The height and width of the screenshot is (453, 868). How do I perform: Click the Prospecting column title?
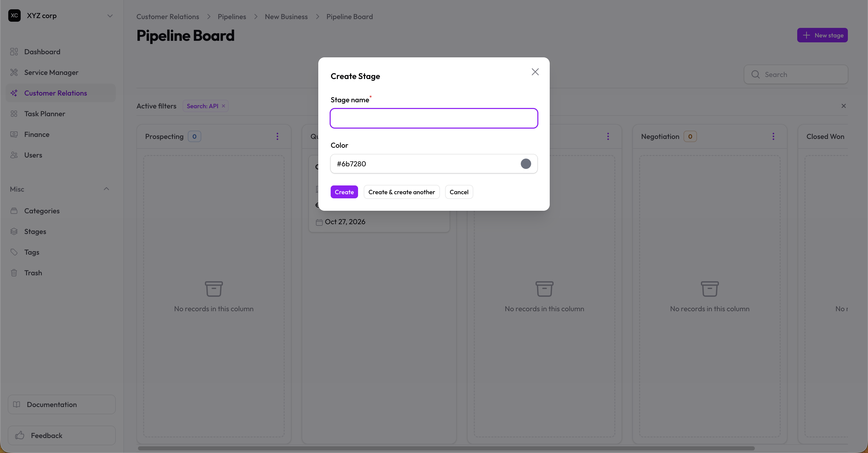tap(164, 136)
